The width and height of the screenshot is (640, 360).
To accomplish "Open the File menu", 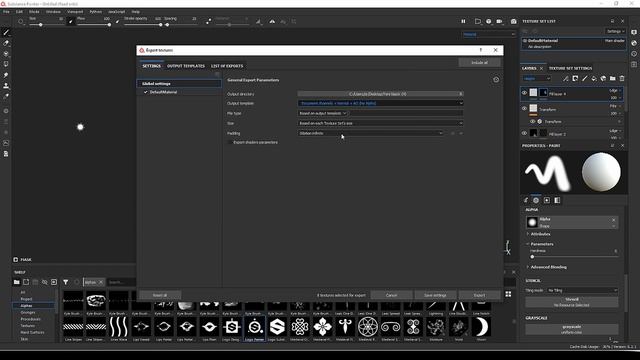I will (6, 12).
